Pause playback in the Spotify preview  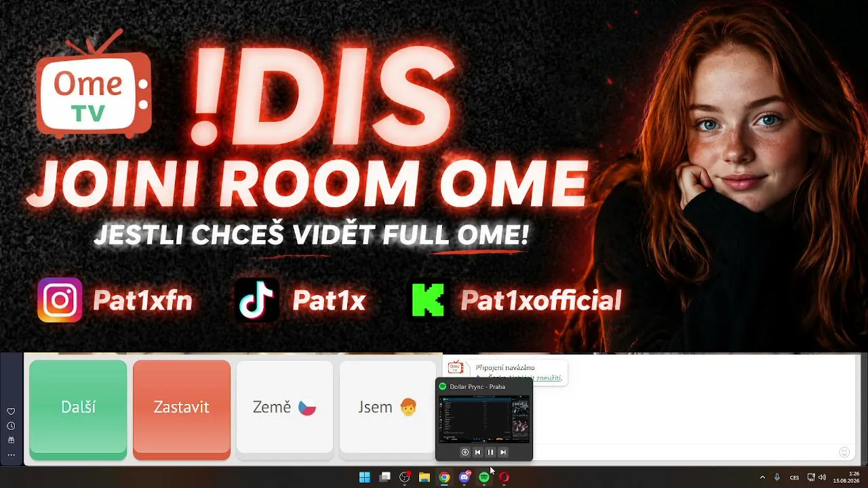[x=490, y=452]
